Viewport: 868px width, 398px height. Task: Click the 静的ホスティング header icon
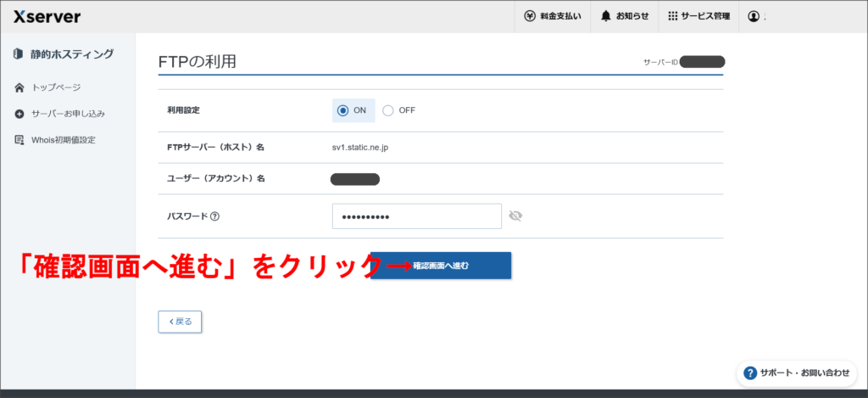(x=19, y=53)
